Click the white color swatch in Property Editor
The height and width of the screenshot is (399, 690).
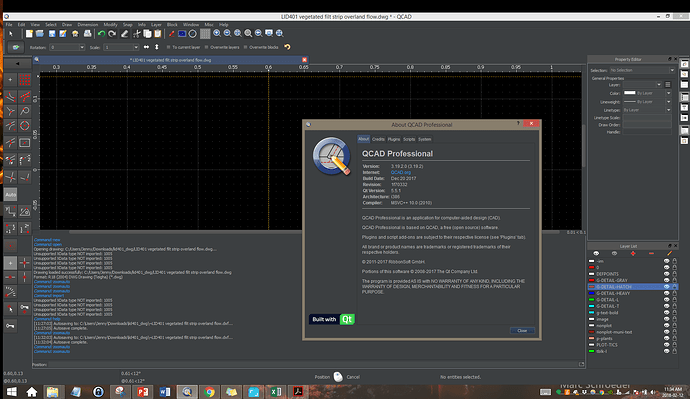pos(630,93)
